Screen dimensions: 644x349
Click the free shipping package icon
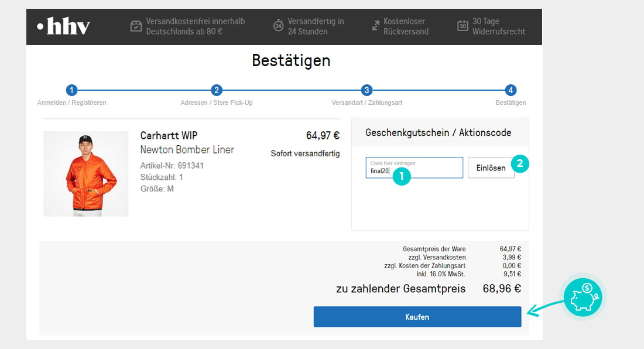tap(136, 26)
